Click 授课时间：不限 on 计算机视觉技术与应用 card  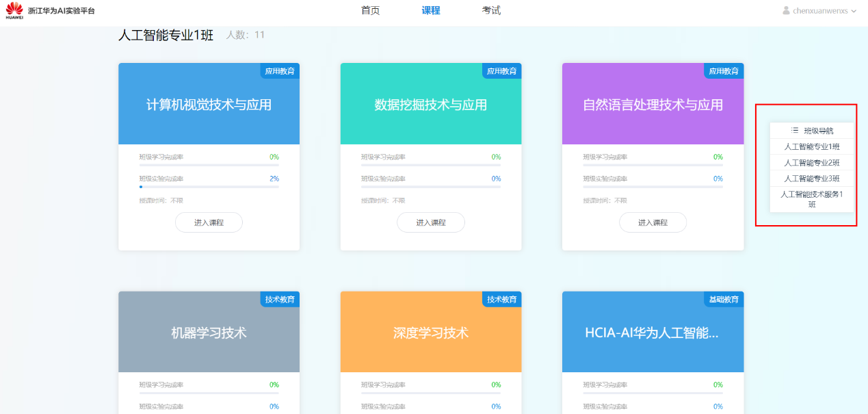(x=161, y=200)
